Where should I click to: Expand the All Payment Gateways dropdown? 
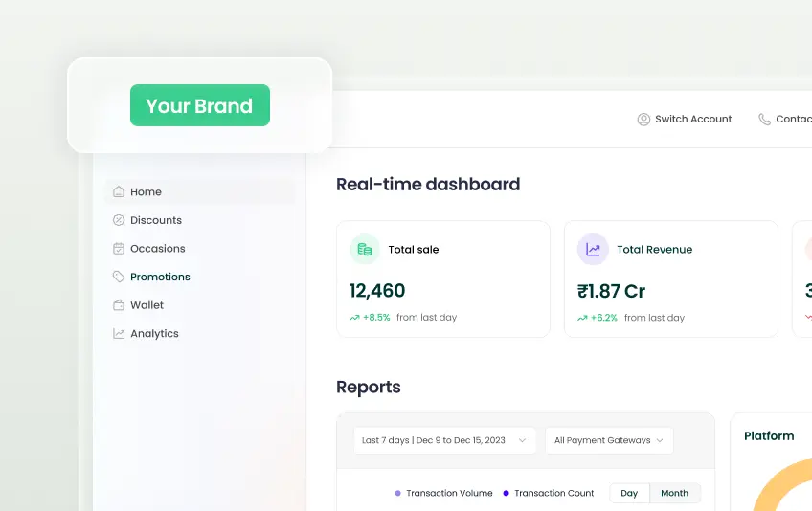(x=609, y=440)
